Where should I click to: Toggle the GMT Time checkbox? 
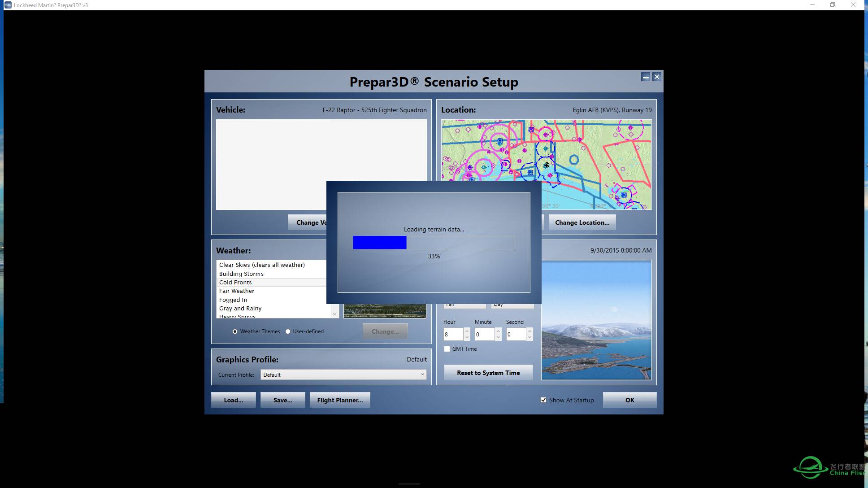click(447, 349)
